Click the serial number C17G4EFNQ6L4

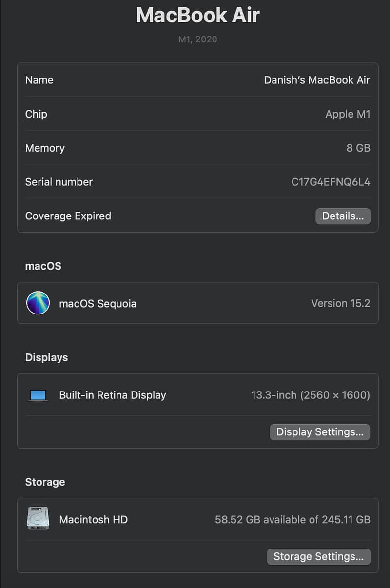pos(331,182)
